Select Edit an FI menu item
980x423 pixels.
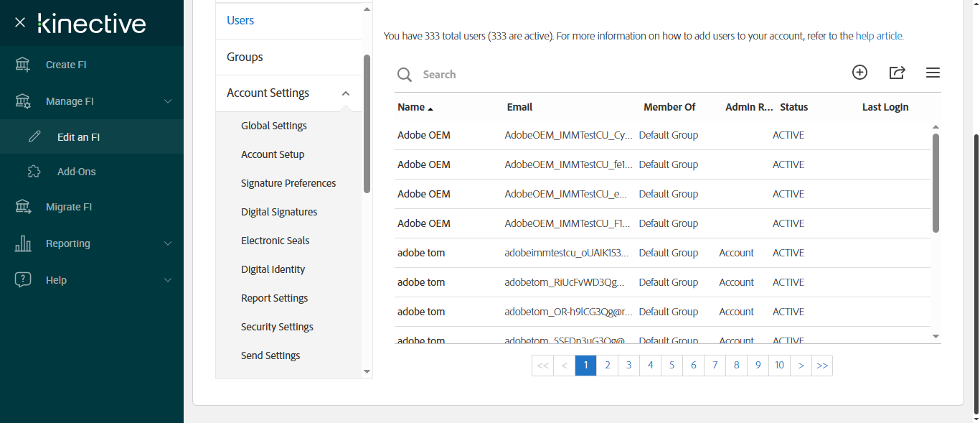[x=78, y=137]
